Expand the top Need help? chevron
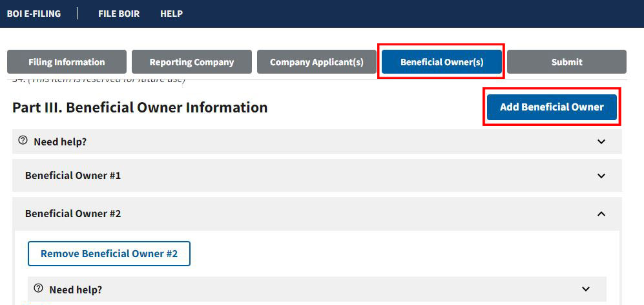This screenshot has width=644, height=305. [601, 142]
